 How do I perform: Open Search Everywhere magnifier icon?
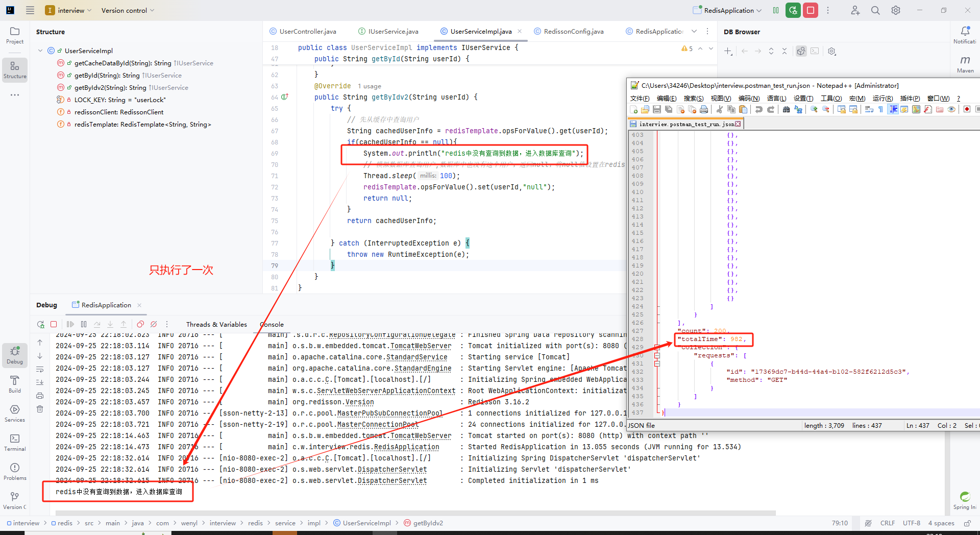coord(875,10)
